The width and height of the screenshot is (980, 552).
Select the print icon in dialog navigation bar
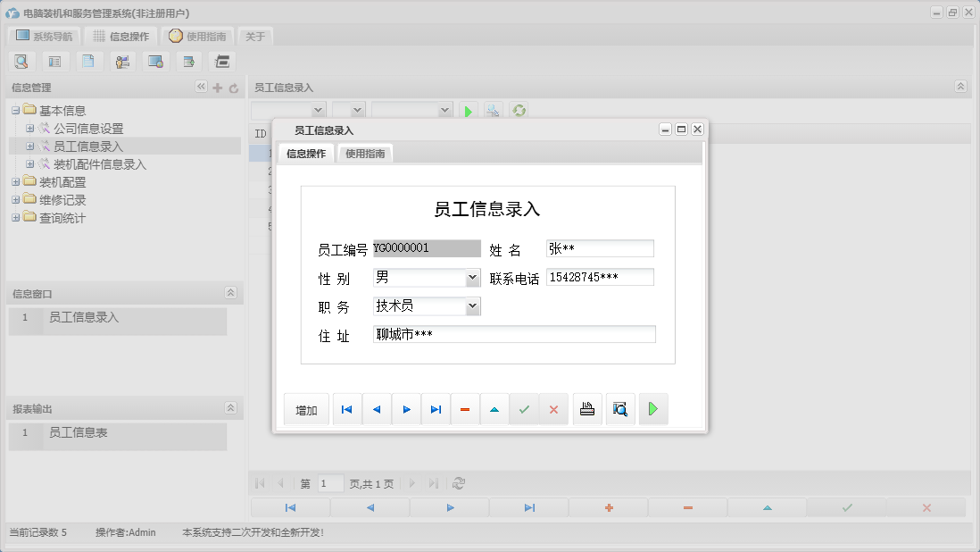tap(587, 408)
